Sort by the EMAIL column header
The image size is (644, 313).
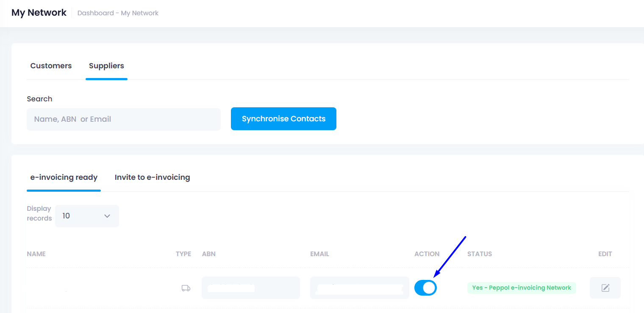click(319, 254)
